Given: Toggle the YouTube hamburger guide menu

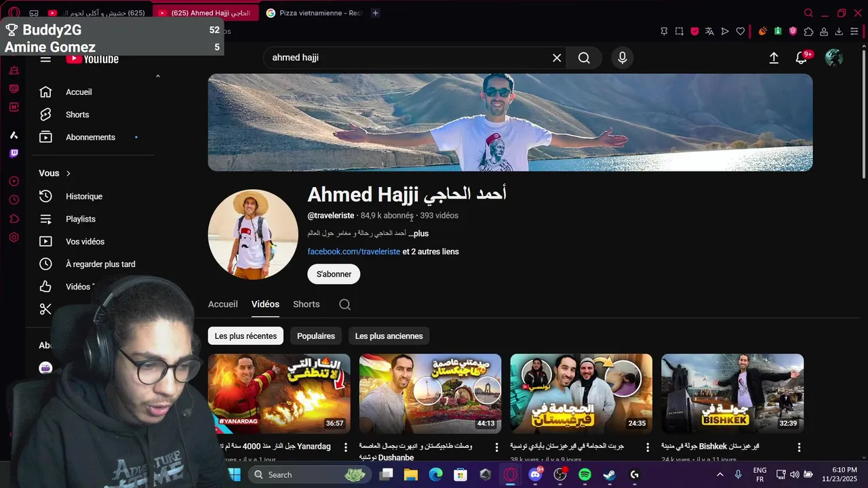Looking at the screenshot, I should [x=45, y=59].
